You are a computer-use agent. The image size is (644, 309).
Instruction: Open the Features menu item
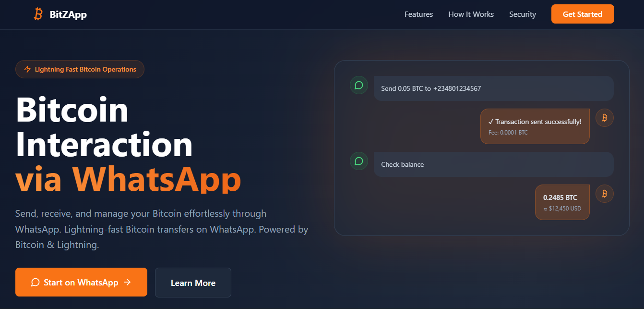pyautogui.click(x=418, y=14)
